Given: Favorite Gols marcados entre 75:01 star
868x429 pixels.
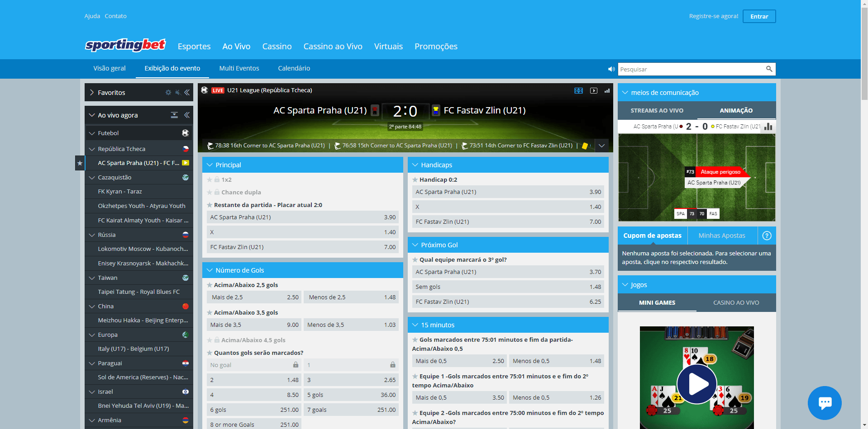Looking at the screenshot, I should (x=415, y=339).
